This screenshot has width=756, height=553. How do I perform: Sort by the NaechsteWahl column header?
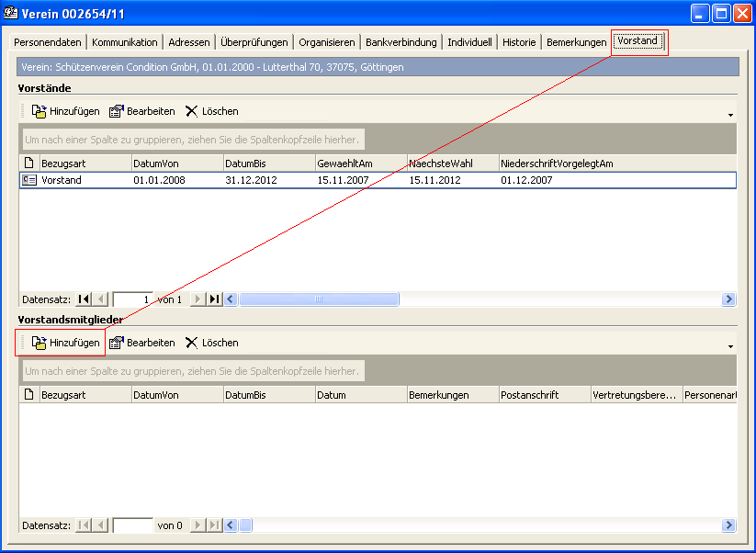pos(452,164)
